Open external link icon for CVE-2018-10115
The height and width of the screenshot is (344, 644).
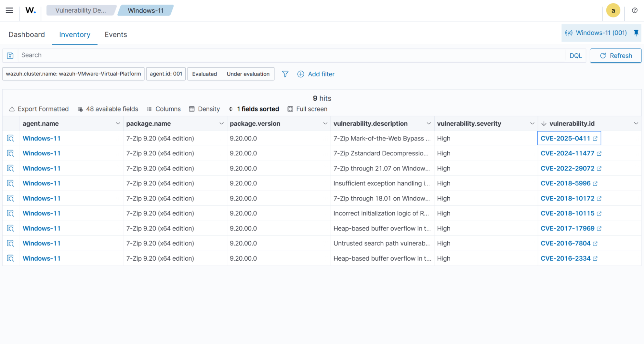point(599,214)
